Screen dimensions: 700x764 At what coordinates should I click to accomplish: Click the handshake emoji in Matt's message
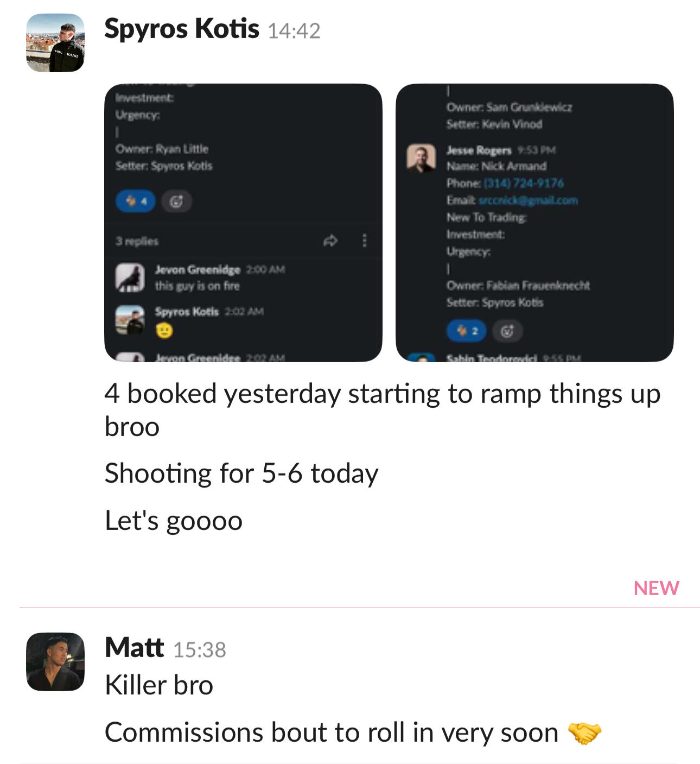tap(584, 733)
